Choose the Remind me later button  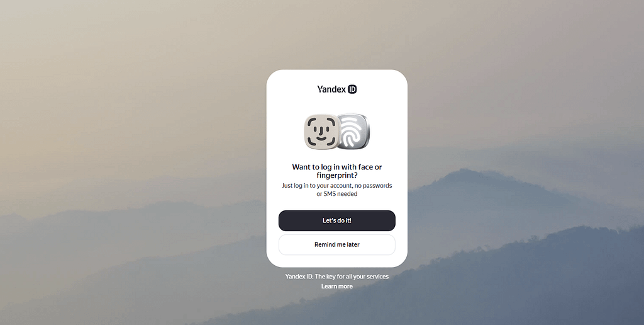click(x=337, y=245)
